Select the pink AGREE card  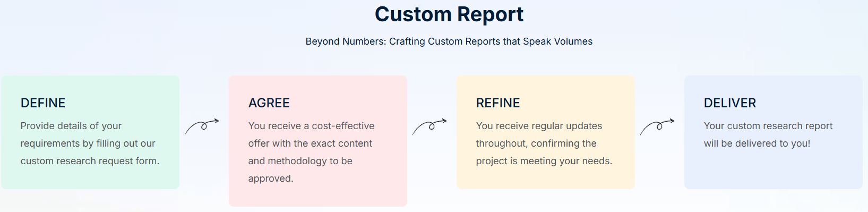tap(318, 141)
